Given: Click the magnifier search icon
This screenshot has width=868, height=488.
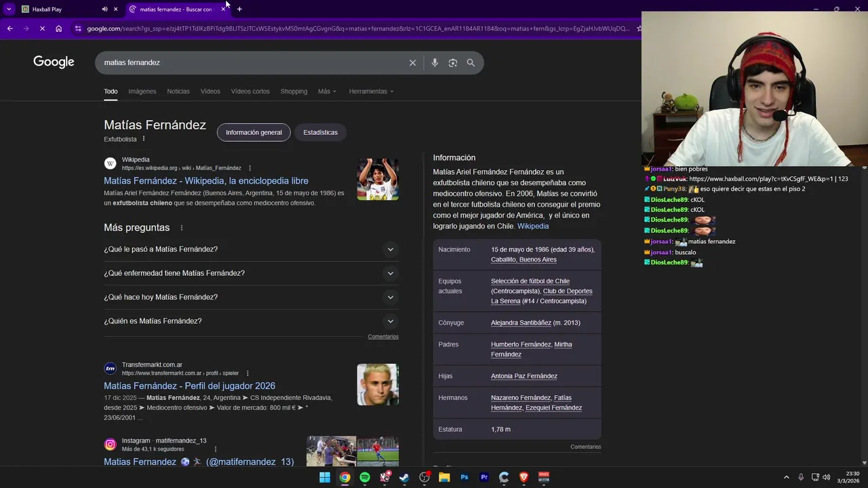Looking at the screenshot, I should 471,62.
